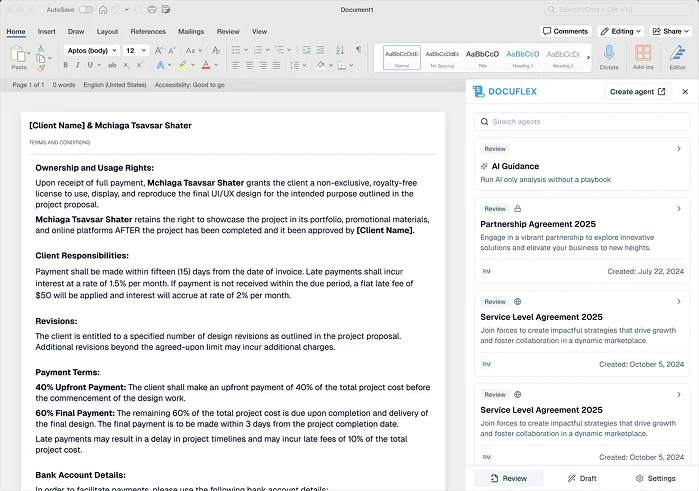This screenshot has width=699, height=491.
Task: Apply bold formatting with the B icon
Action: [x=65, y=66]
